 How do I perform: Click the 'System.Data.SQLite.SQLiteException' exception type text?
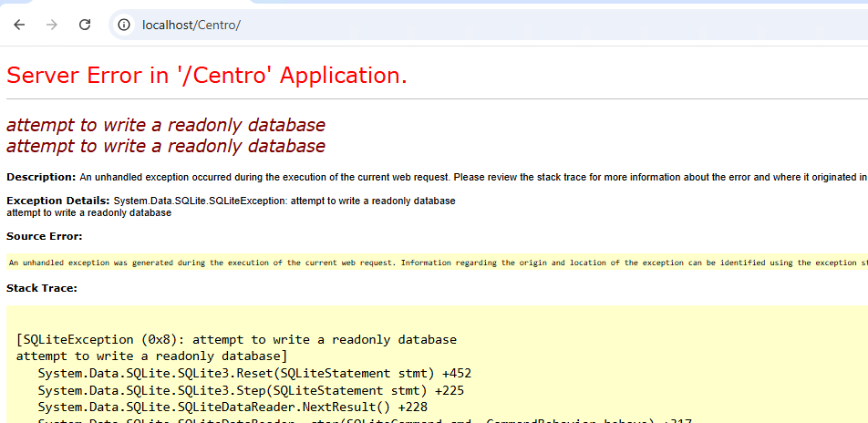click(200, 201)
